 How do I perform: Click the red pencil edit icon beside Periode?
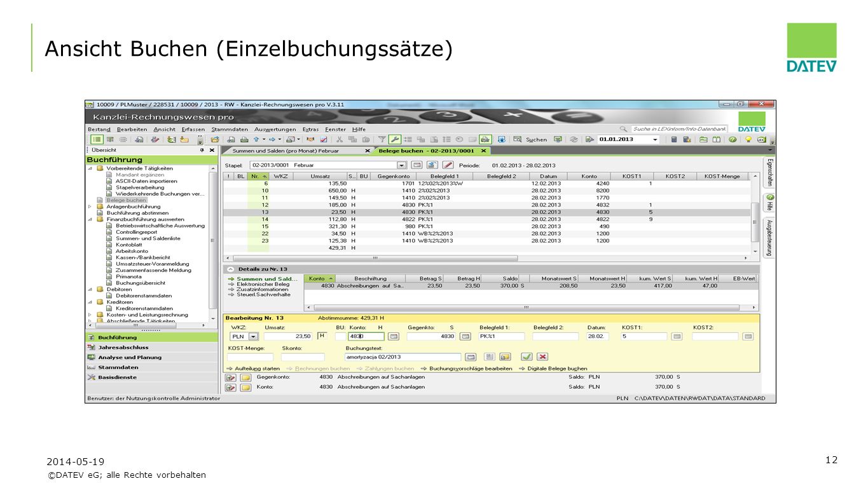[x=448, y=165]
